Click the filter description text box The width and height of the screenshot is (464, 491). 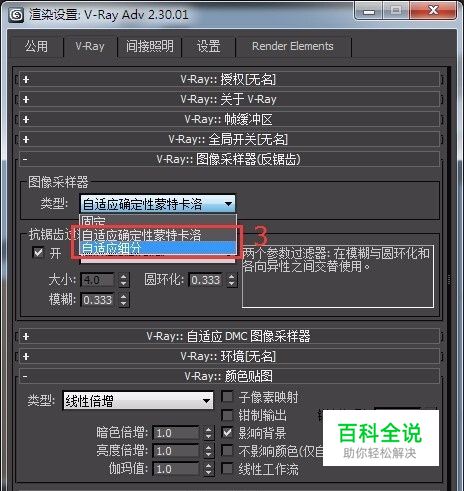[x=338, y=276]
